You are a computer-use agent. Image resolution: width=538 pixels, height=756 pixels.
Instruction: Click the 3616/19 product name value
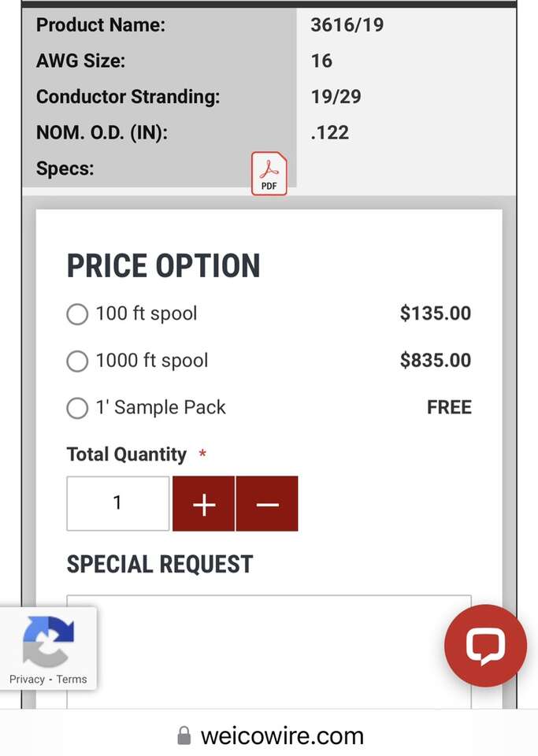coord(347,24)
